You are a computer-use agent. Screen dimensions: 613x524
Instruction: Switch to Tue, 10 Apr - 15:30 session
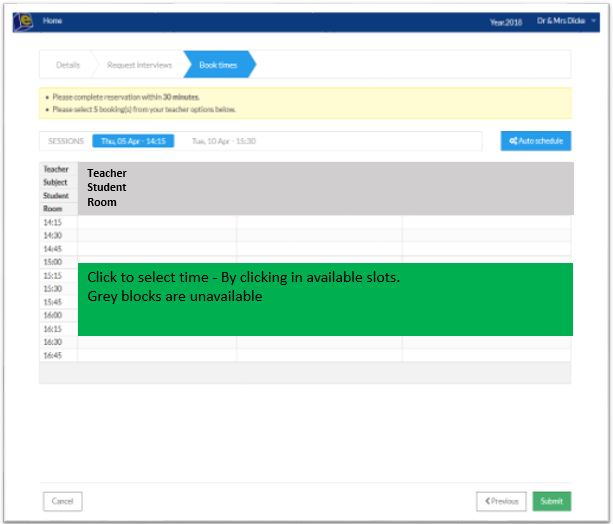[x=224, y=141]
